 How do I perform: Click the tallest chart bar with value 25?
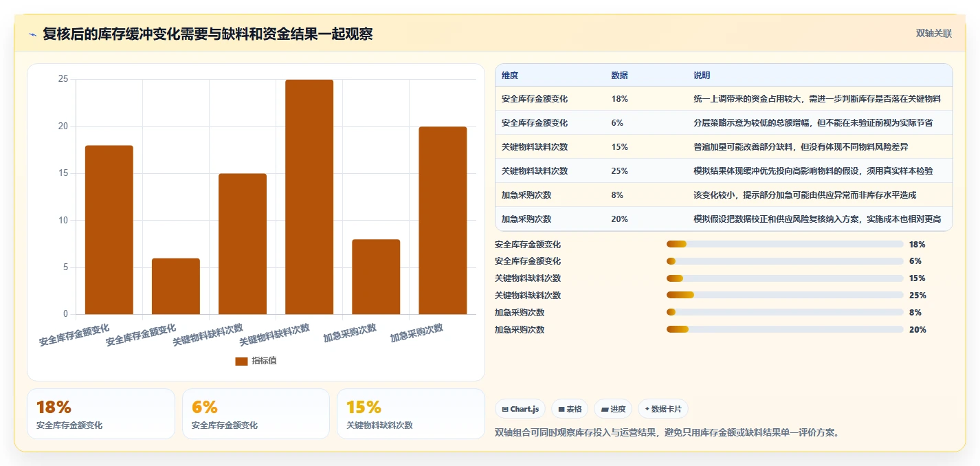coord(309,197)
